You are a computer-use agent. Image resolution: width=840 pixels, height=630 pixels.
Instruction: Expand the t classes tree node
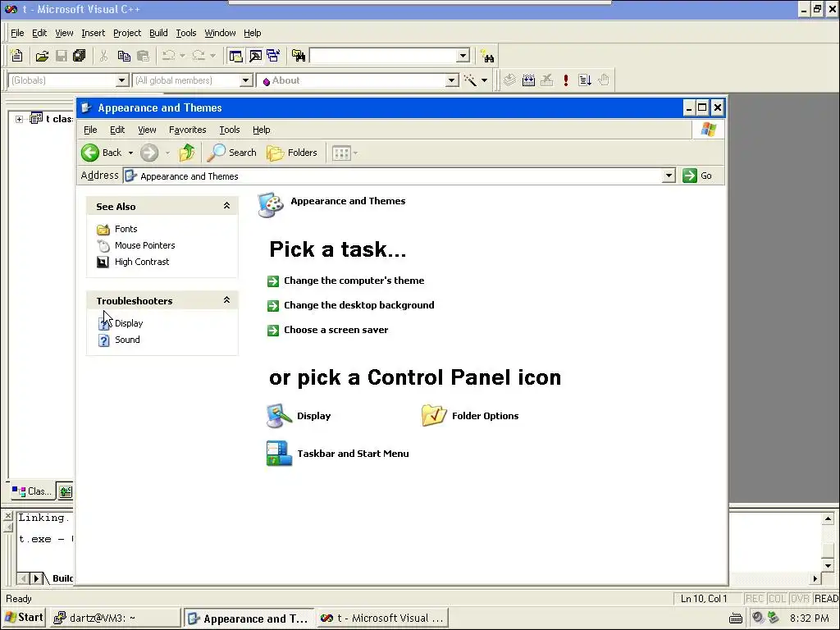click(20, 119)
